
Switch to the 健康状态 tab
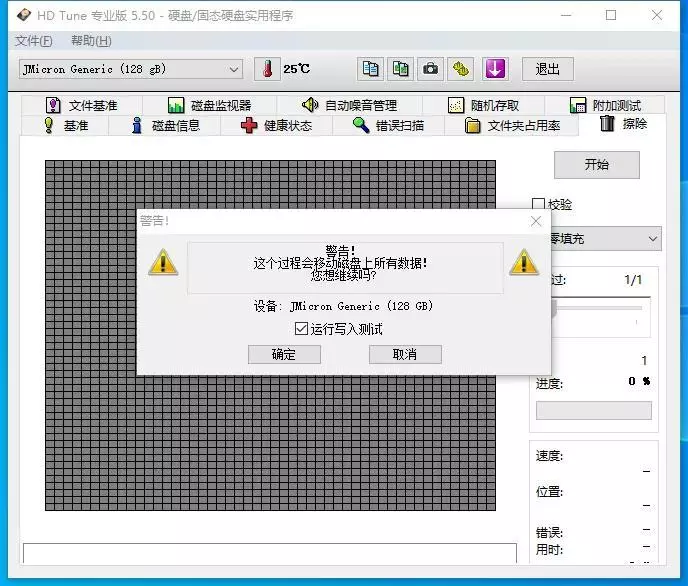click(276, 126)
